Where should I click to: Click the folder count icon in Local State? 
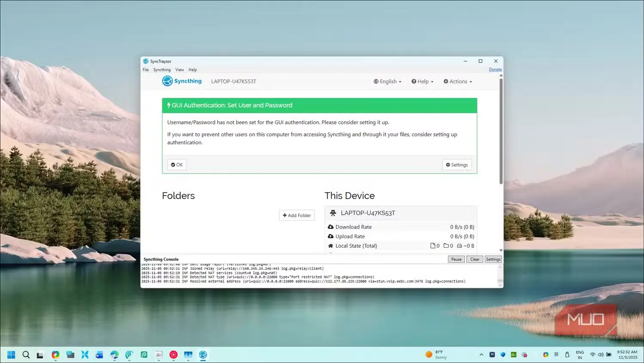[x=446, y=246]
